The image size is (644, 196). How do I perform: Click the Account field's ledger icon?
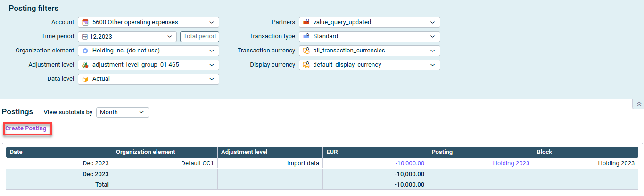click(x=85, y=22)
